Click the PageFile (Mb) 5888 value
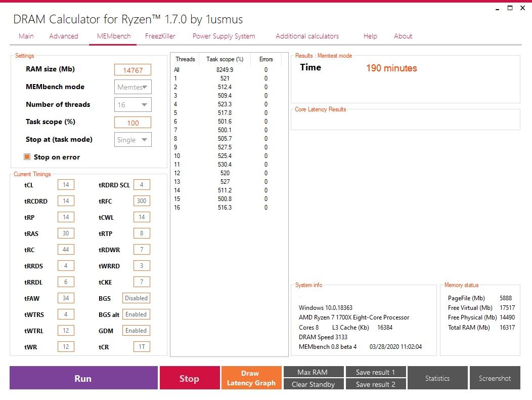Viewport: 532px width, 400px height. point(506,298)
